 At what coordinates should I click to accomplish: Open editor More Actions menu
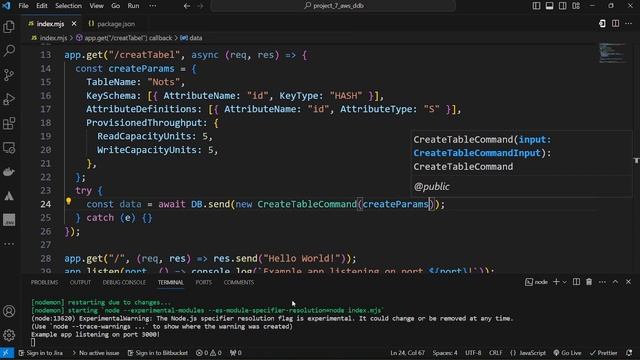(628, 24)
